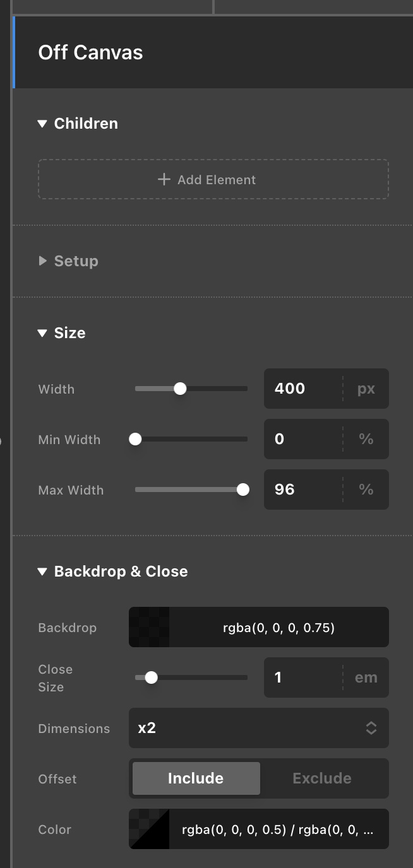Viewport: 413px width, 868px height.
Task: Click the plus icon in Add Element
Action: tap(164, 180)
